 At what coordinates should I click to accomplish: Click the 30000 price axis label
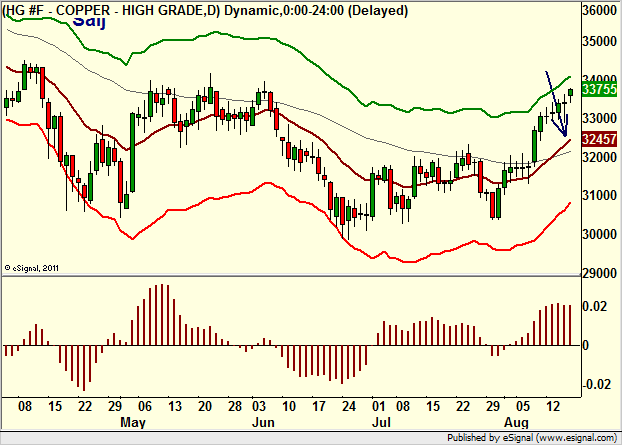[600, 234]
